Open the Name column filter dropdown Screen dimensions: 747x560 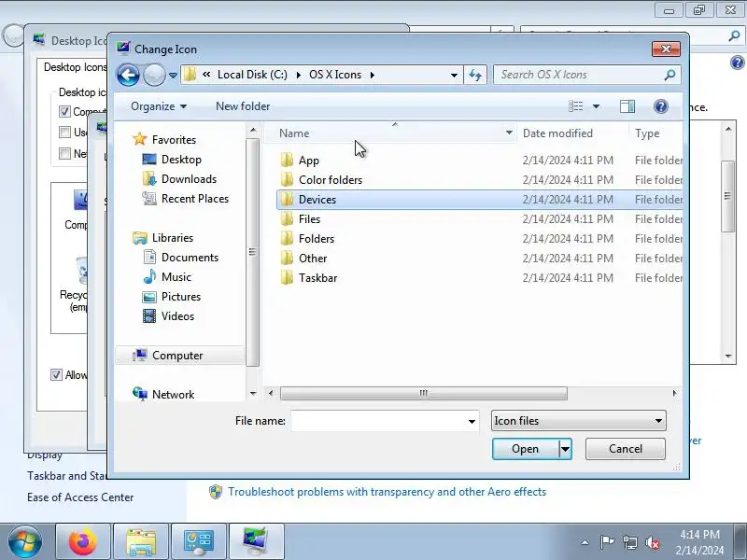509,133
